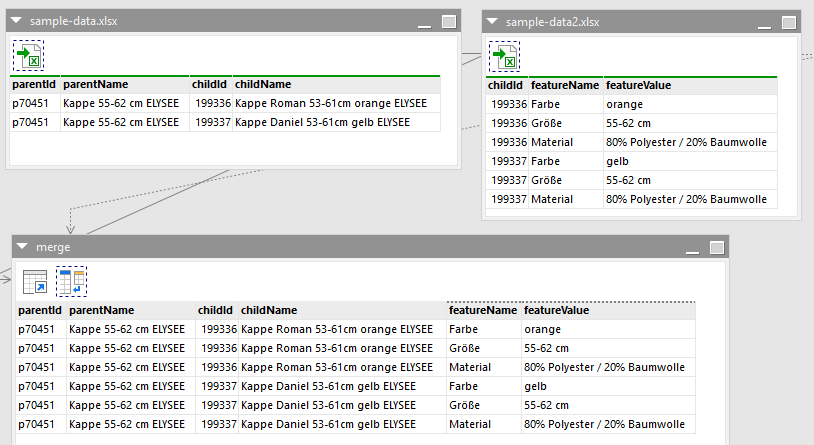Collapse the sample-data2.xlsx panel triangle
Viewport: 814px width, 445px height.
point(492,22)
